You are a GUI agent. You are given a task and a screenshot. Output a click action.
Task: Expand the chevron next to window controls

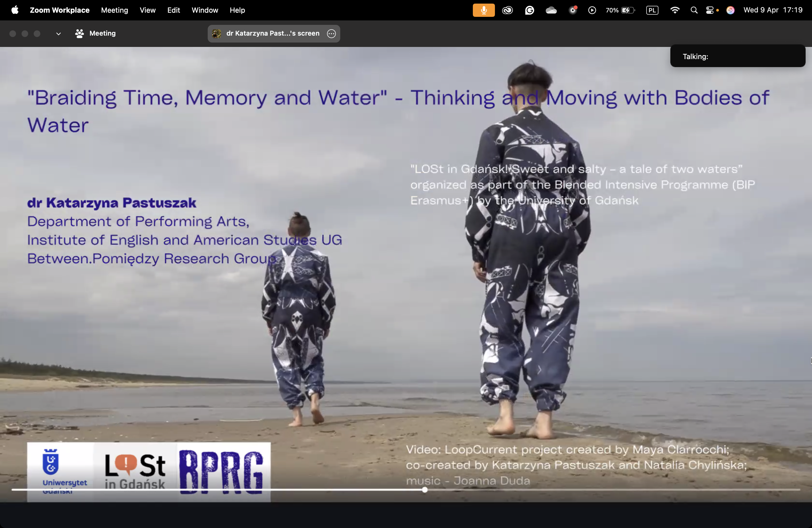pos(58,33)
